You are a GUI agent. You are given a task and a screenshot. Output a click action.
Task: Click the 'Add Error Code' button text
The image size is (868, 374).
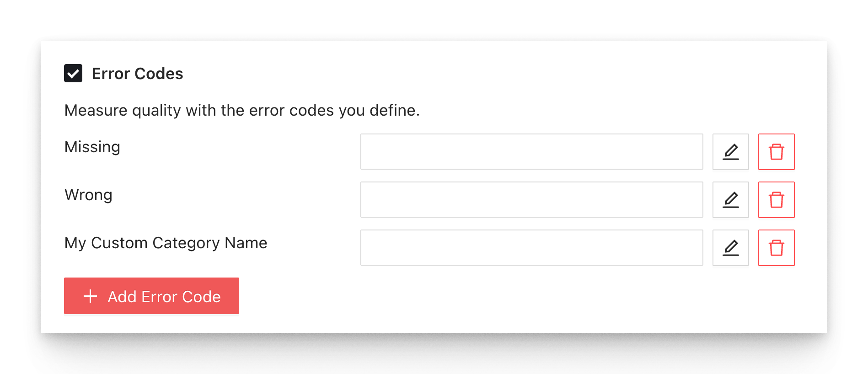pyautogui.click(x=164, y=297)
